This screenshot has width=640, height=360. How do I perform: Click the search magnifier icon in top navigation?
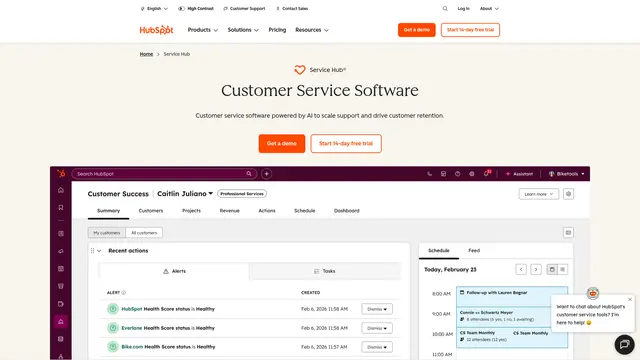(x=445, y=9)
